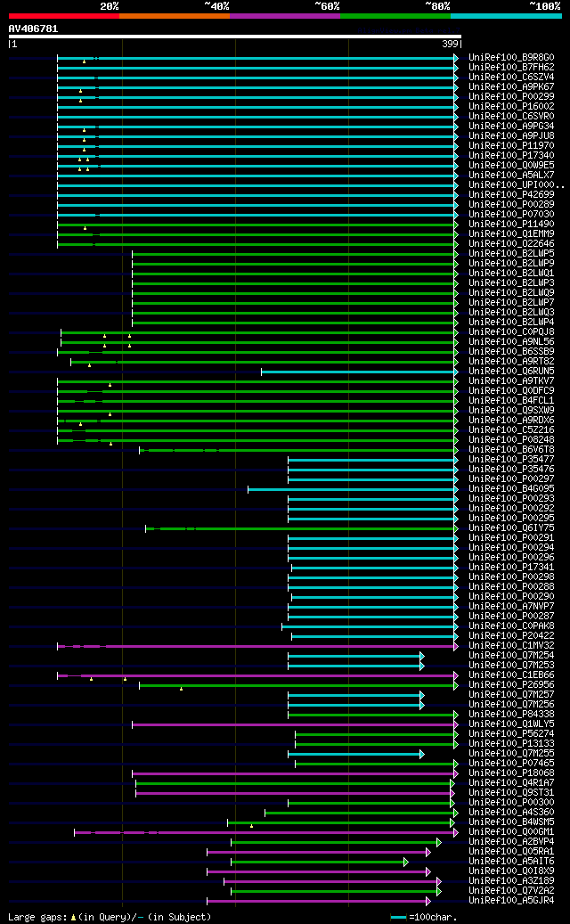Screen dimensions: 570x924
Task: Open the hit UniRef100_Q1EMM9
Action: point(511,234)
